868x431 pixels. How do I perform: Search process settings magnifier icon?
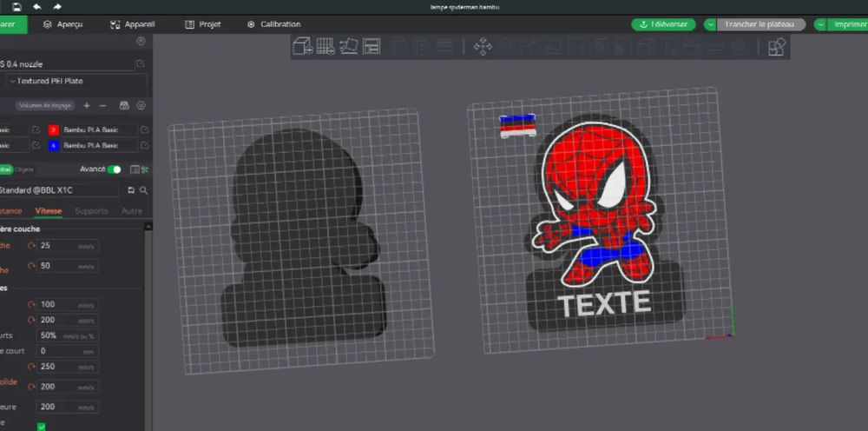tap(143, 190)
